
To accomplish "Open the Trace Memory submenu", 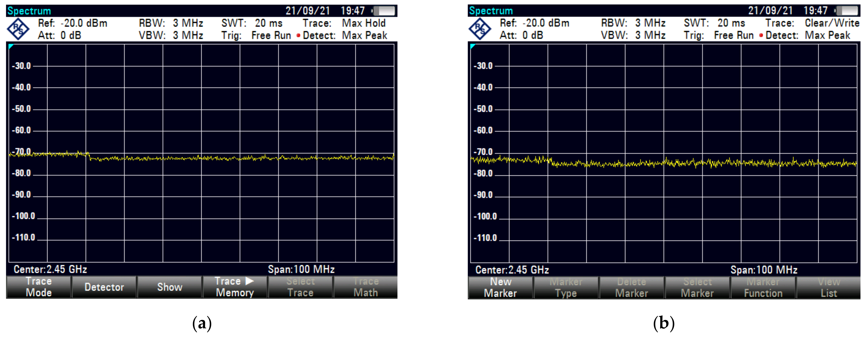I will 235,287.
